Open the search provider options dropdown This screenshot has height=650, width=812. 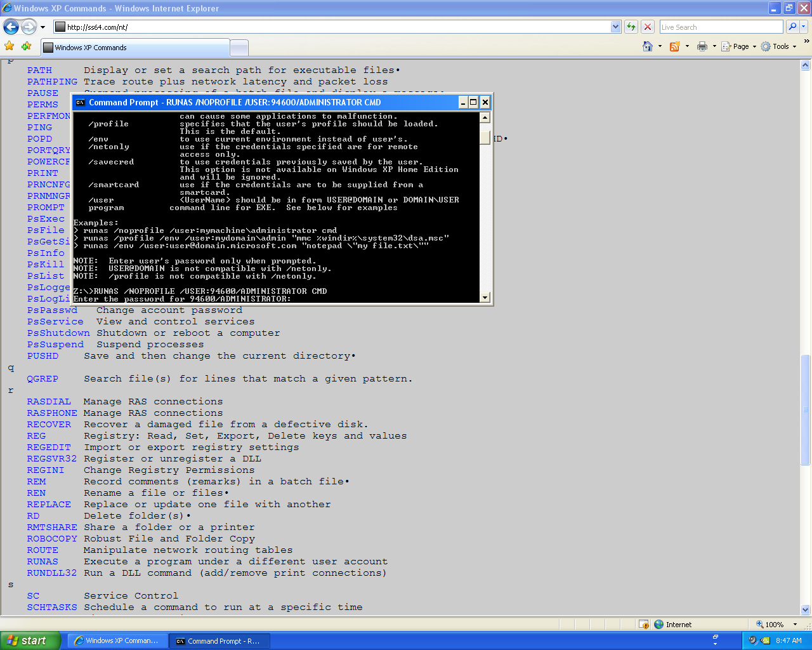click(x=804, y=27)
